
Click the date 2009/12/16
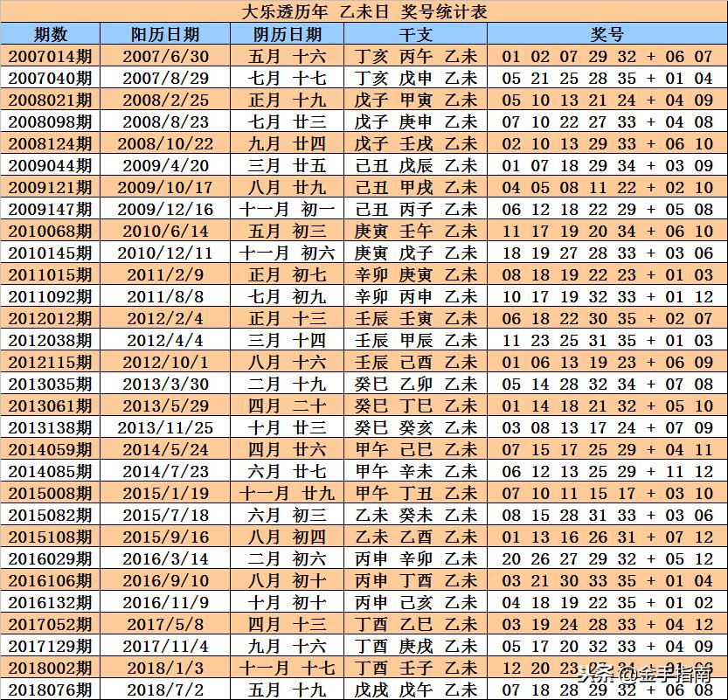click(165, 209)
